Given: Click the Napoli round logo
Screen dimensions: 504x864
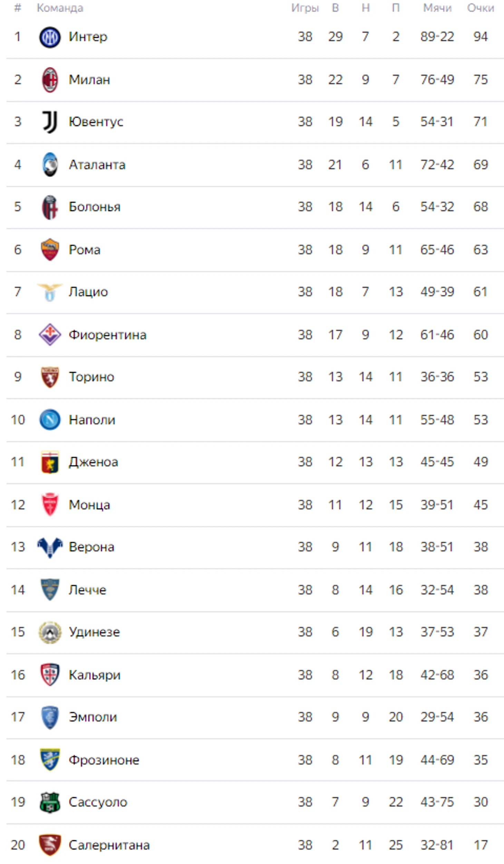Looking at the screenshot, I should pos(50,420).
